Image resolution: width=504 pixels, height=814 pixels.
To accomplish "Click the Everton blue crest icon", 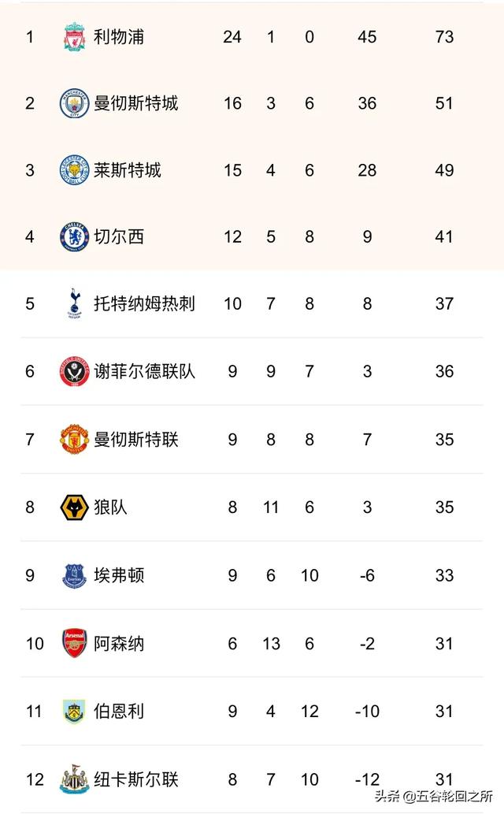I will [74, 575].
